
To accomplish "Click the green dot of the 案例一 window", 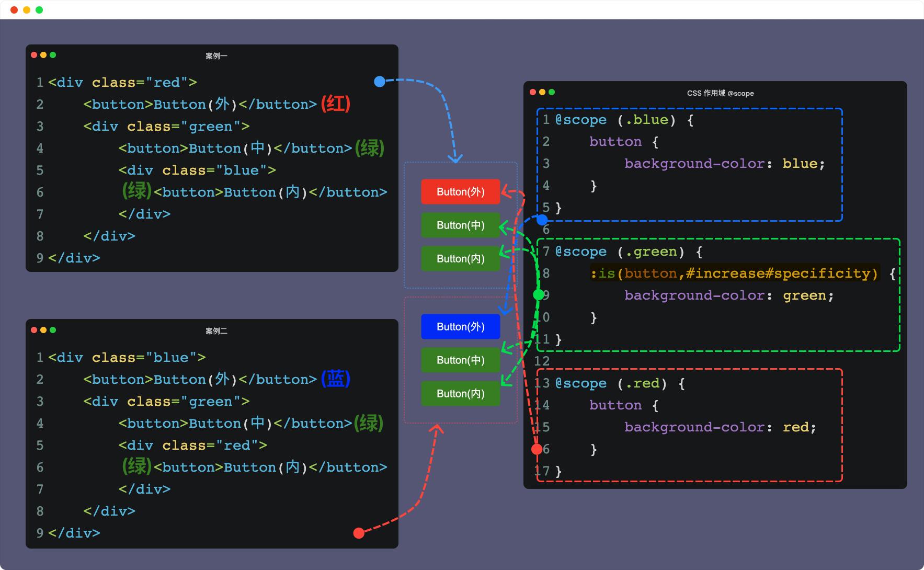I will (53, 55).
